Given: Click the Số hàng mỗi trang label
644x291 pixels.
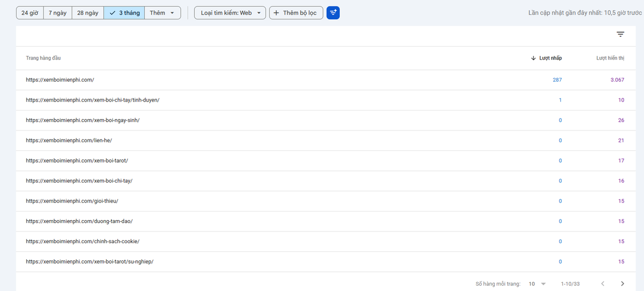Looking at the screenshot, I should coord(498,283).
